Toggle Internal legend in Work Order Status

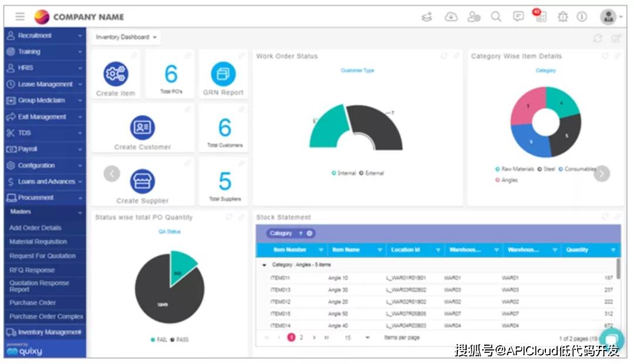tap(343, 173)
